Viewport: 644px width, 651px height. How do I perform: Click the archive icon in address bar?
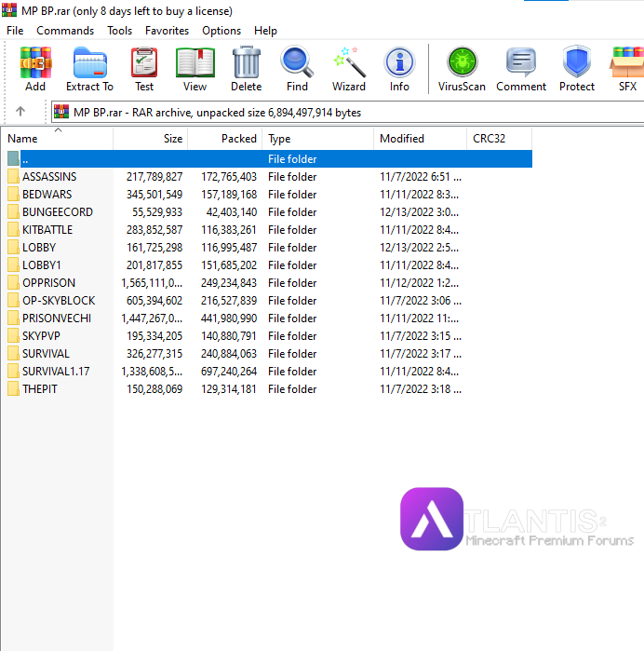coord(61,112)
